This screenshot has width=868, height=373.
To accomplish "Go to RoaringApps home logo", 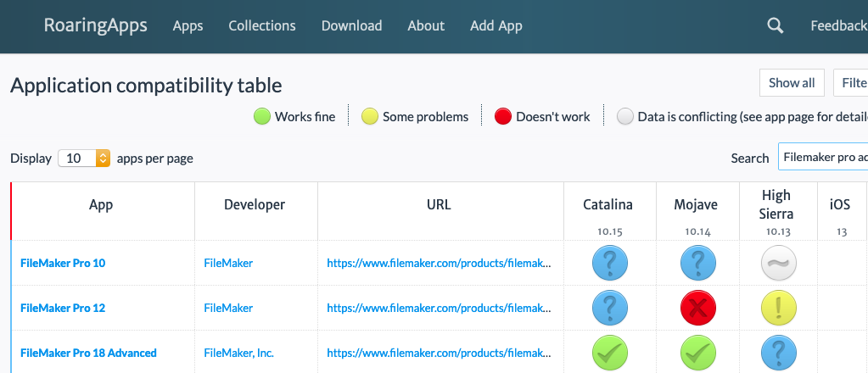I will point(95,25).
